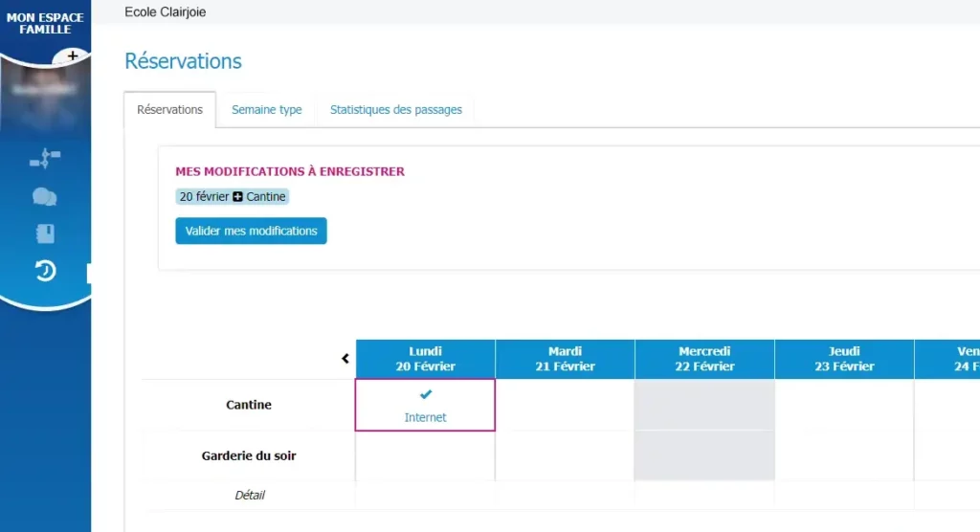Toggle the Cantine reservation for Mardi 21 Février
The height and width of the screenshot is (532, 980).
565,405
